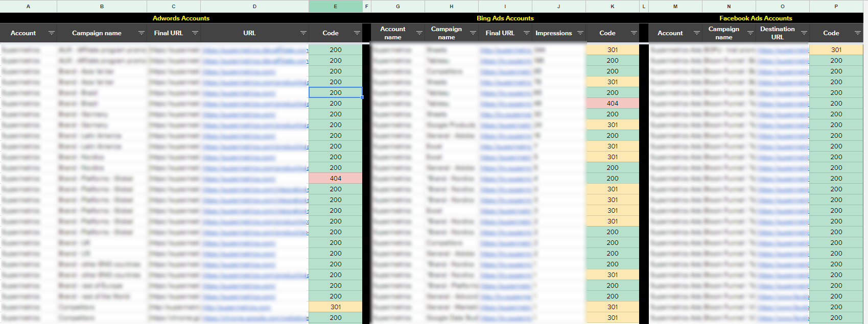Viewport: 868px width, 324px height.
Task: Click the Adwords Accounts section title
Action: (x=181, y=18)
